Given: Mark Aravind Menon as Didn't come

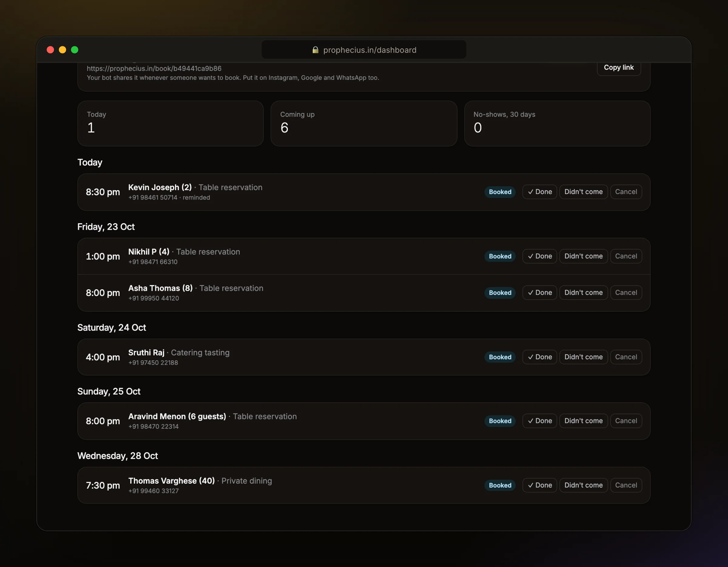Looking at the screenshot, I should tap(583, 421).
